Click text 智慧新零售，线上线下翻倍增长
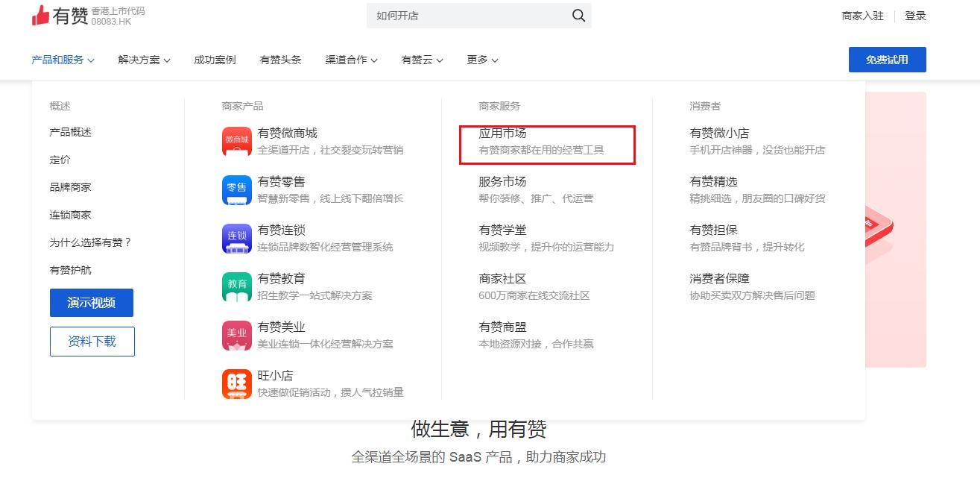This screenshot has width=980, height=487. click(330, 198)
